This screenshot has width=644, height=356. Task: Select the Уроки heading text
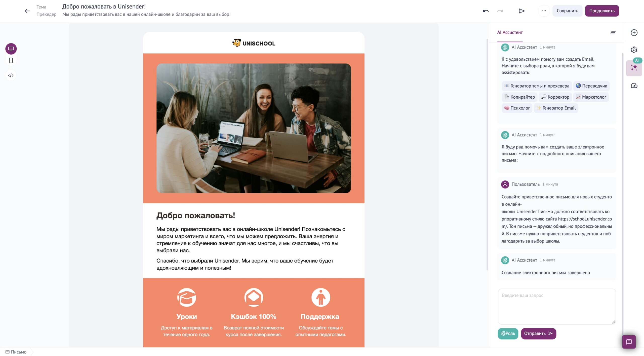[x=187, y=316]
